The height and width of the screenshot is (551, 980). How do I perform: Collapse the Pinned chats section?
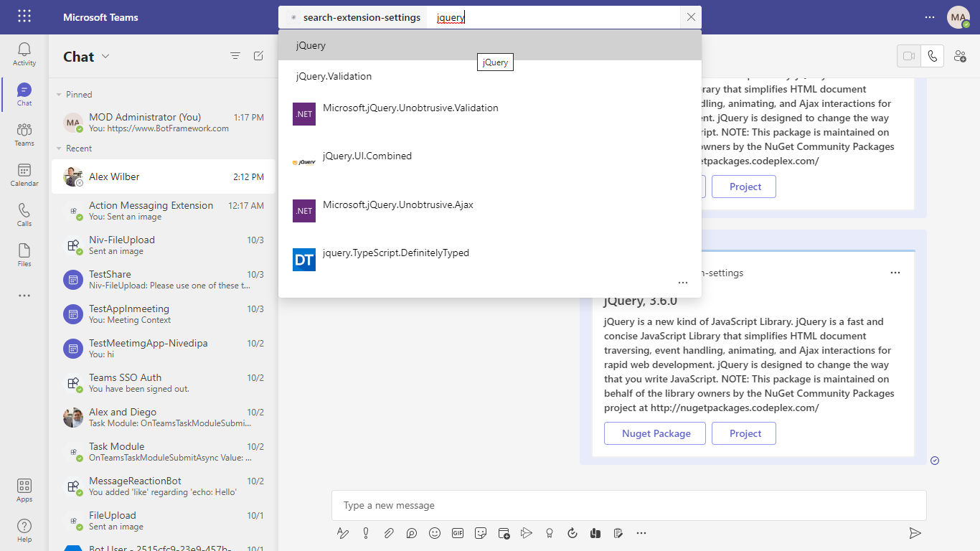[60, 95]
